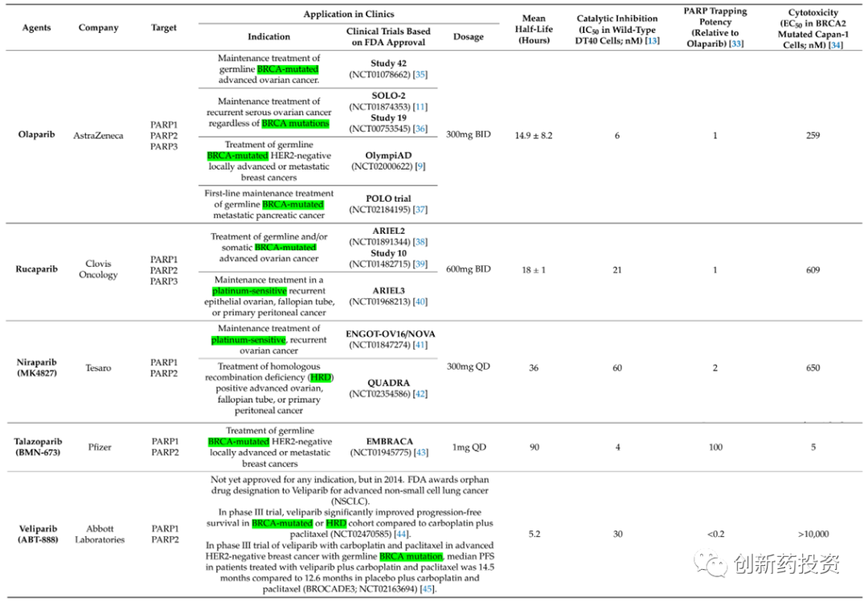
Task: Click the dosage '300mg QD'
Action: (469, 367)
